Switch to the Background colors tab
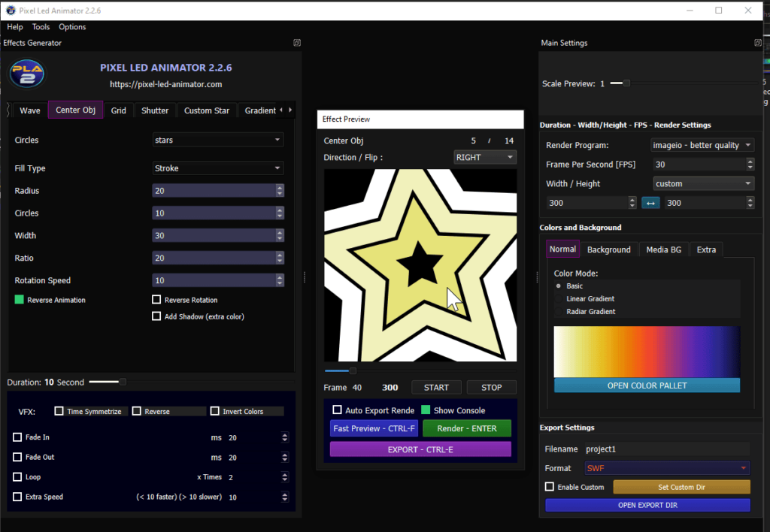 click(x=609, y=249)
